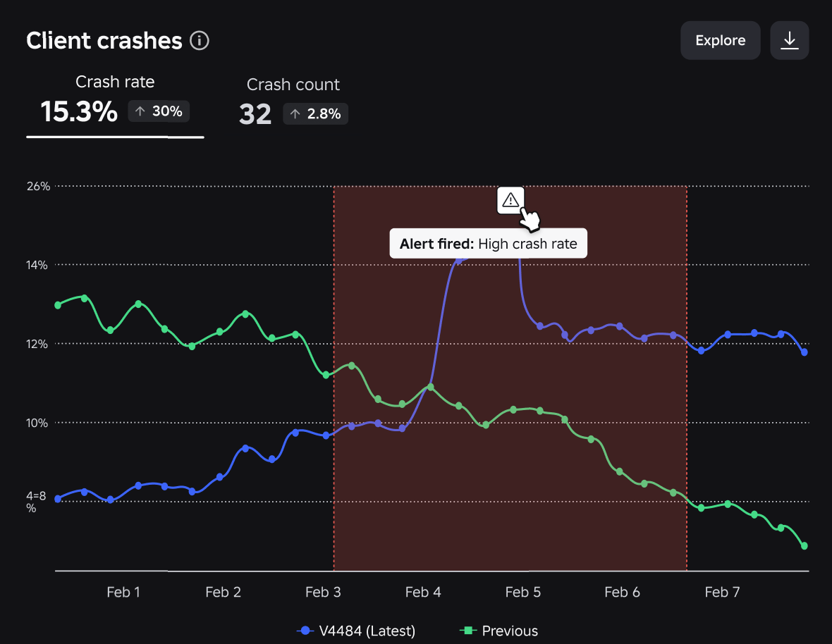Click the download icon button
This screenshot has height=644, width=832.
pyautogui.click(x=789, y=40)
